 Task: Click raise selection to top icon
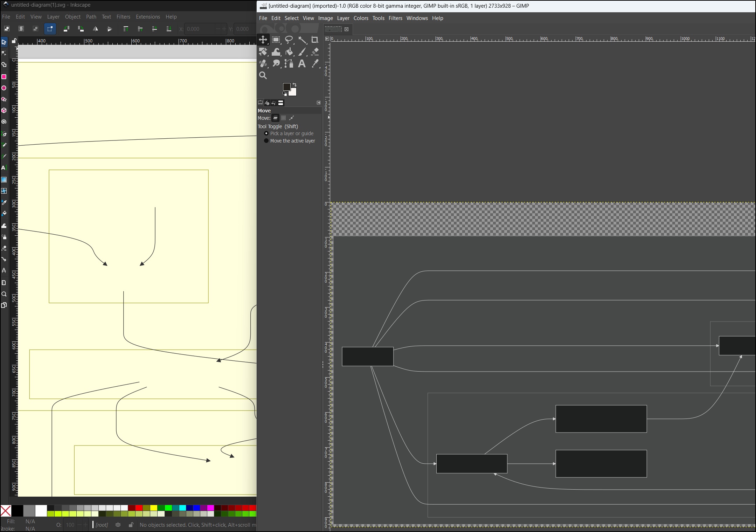click(x=126, y=29)
